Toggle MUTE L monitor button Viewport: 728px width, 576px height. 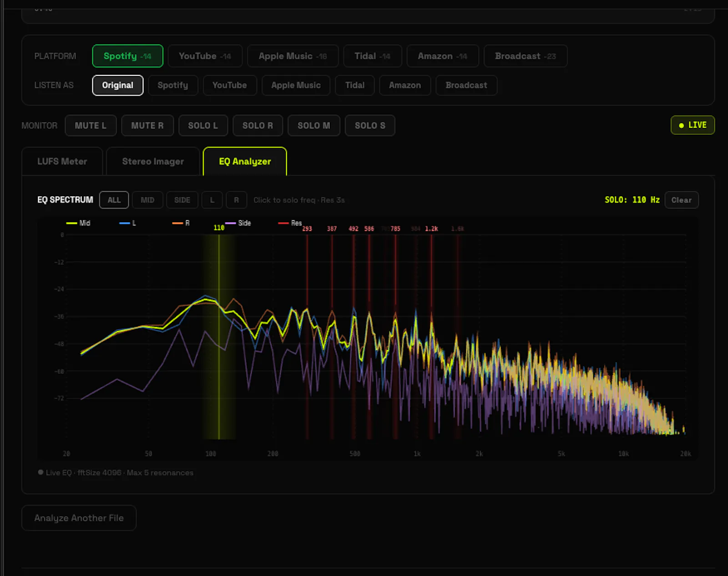(91, 125)
